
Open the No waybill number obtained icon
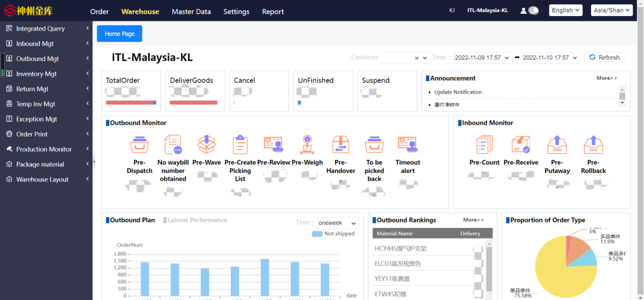[173, 145]
